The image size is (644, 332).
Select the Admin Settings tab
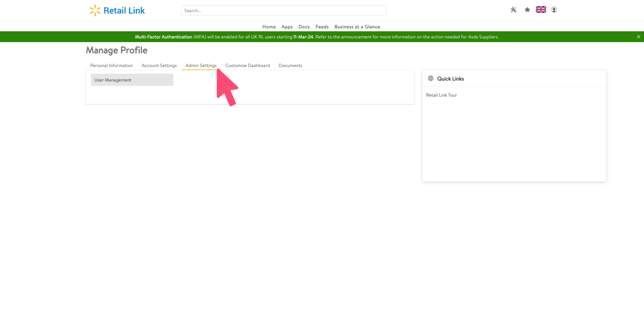pyautogui.click(x=201, y=65)
